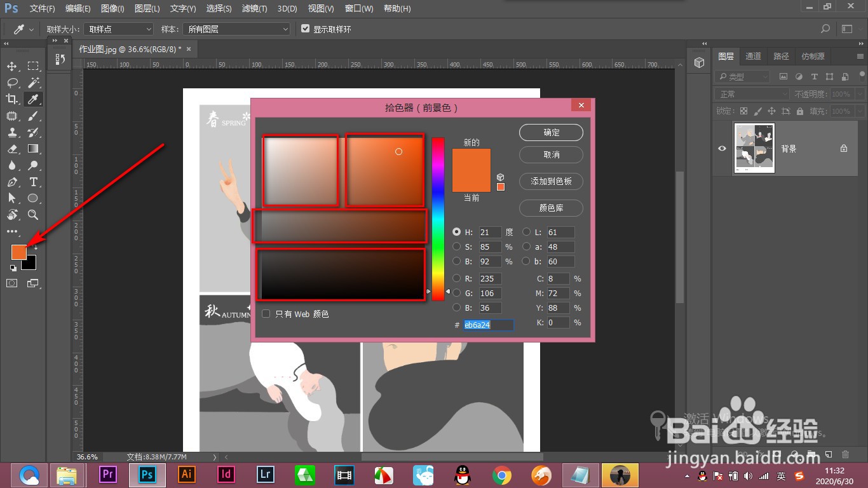Viewport: 868px width, 488px height.
Task: Click the hex color input field
Action: tap(488, 325)
